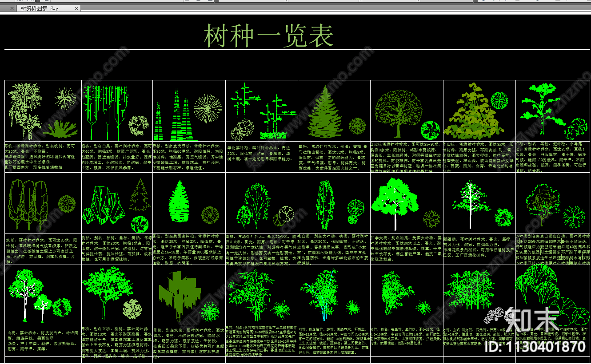Click the 毛白杨 description paragraph
Screen dimensions: 591x364
coord(333,250)
